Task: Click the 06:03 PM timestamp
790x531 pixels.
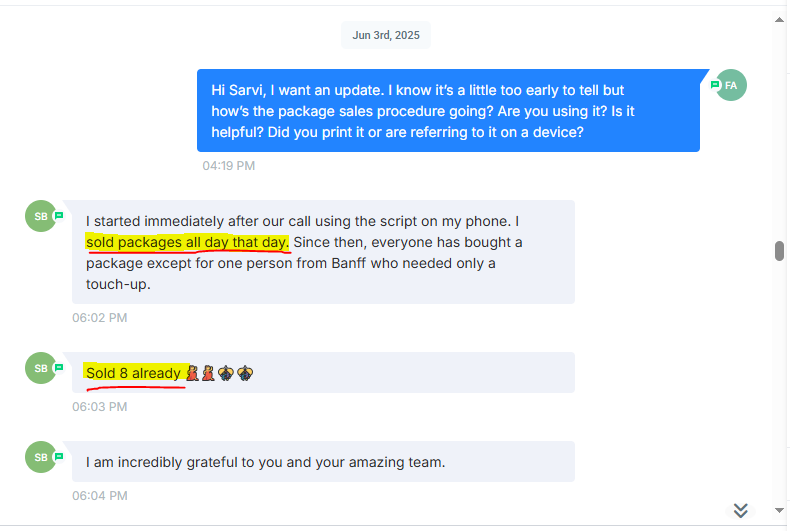Action: (x=99, y=407)
